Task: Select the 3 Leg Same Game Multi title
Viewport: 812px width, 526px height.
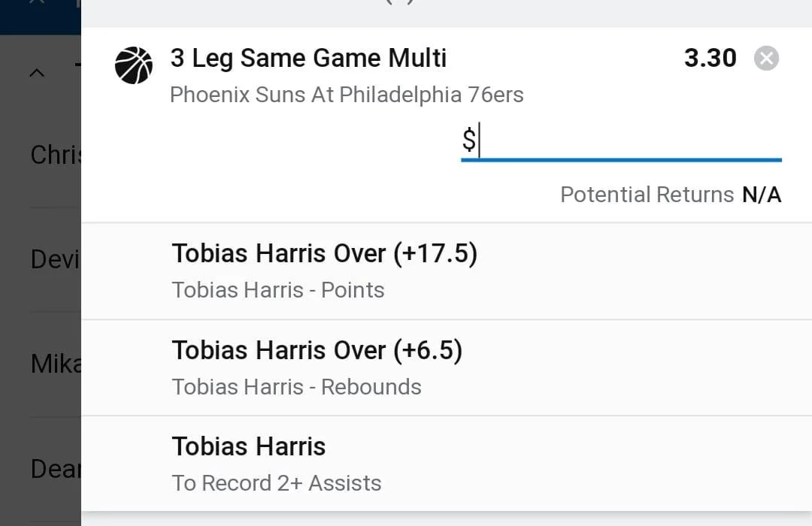Action: click(308, 59)
